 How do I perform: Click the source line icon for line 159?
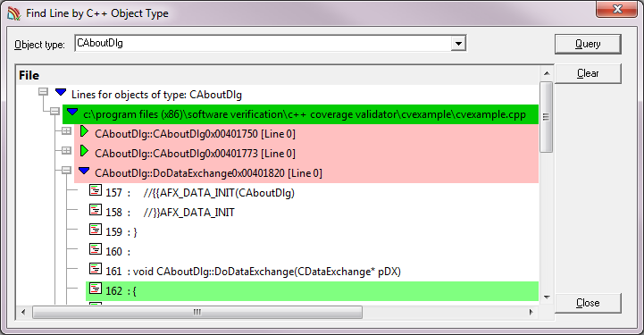(x=96, y=229)
